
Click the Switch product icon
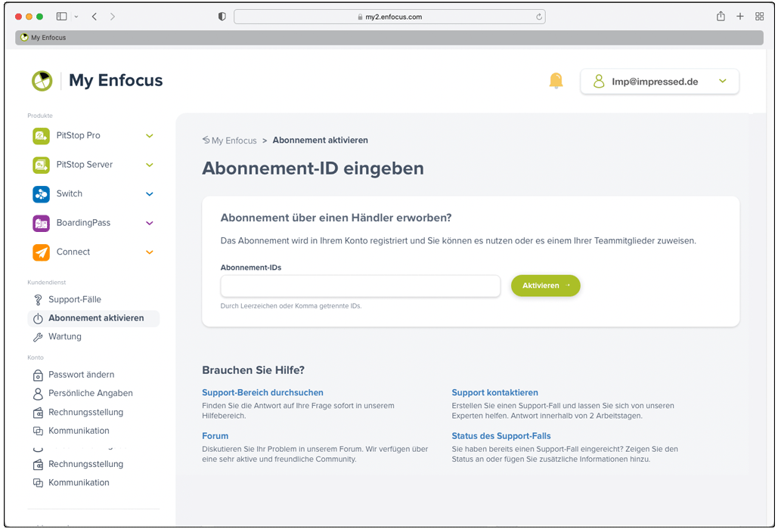click(x=41, y=193)
